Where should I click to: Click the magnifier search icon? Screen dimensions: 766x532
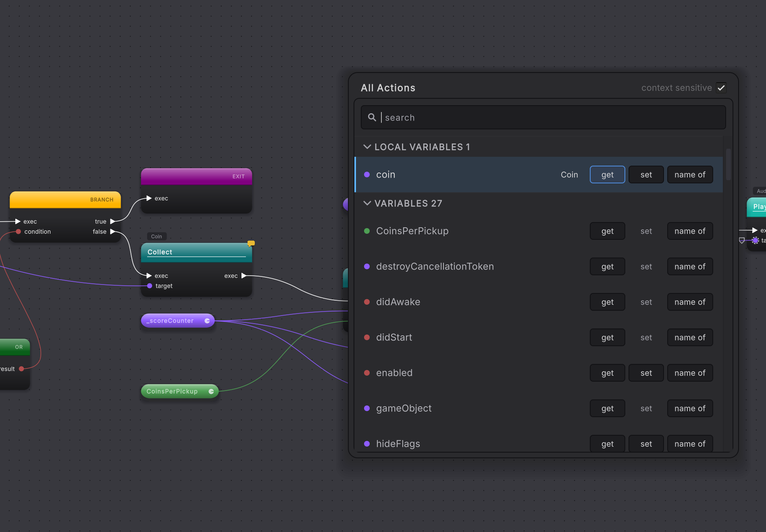coord(372,117)
